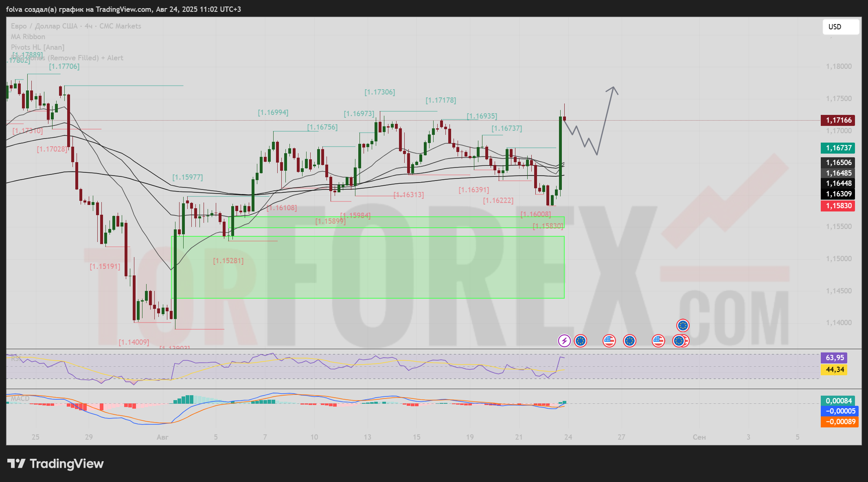The image size is (868, 482).
Task: Click the current price label 1,17166
Action: 838,120
